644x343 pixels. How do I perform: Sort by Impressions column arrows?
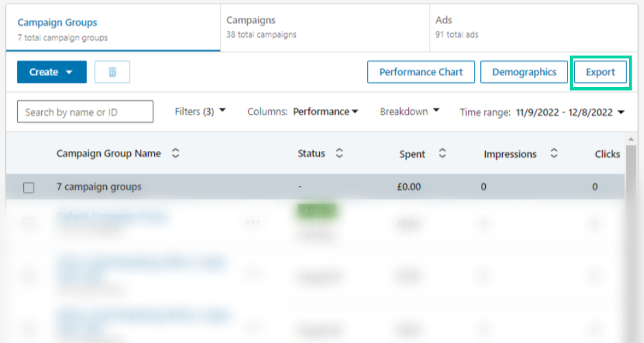[x=554, y=154]
